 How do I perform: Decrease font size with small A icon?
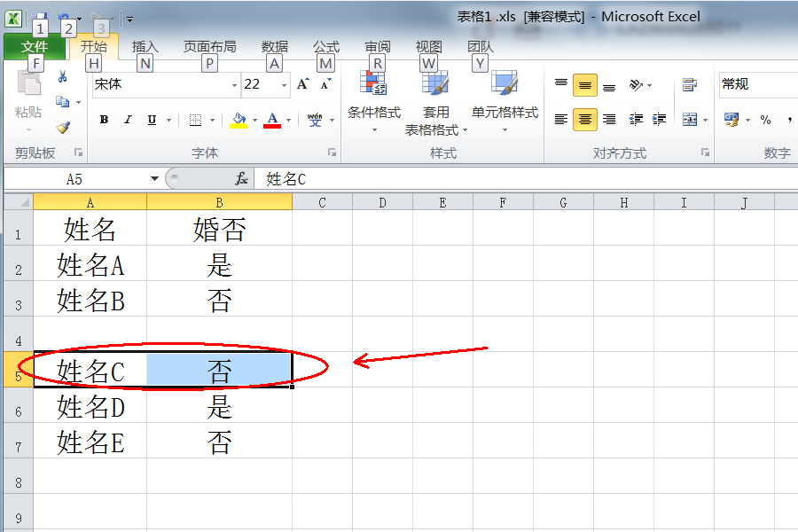tap(325, 84)
